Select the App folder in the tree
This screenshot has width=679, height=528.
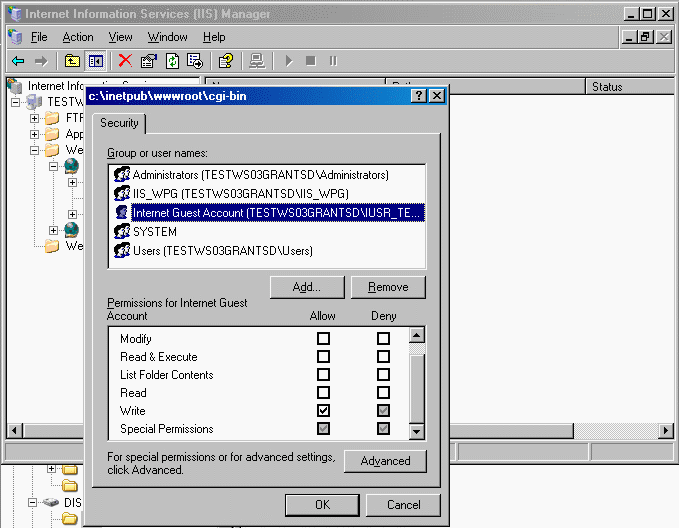(52, 134)
